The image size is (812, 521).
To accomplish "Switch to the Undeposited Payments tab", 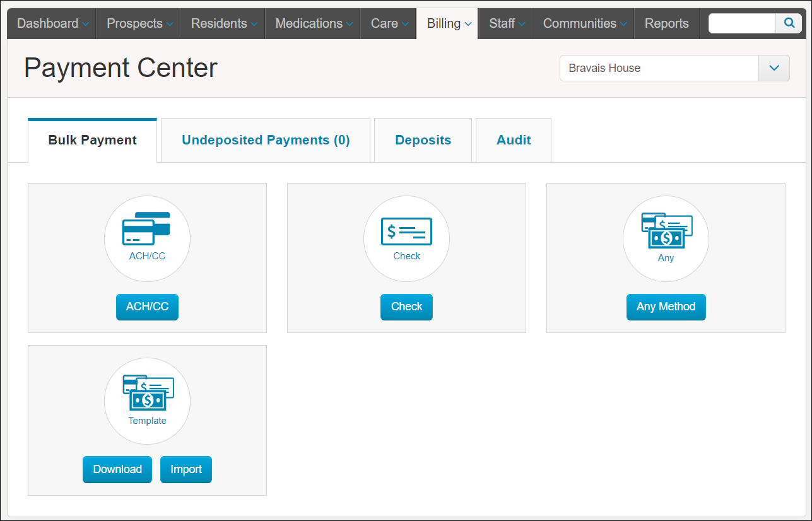I will [266, 139].
